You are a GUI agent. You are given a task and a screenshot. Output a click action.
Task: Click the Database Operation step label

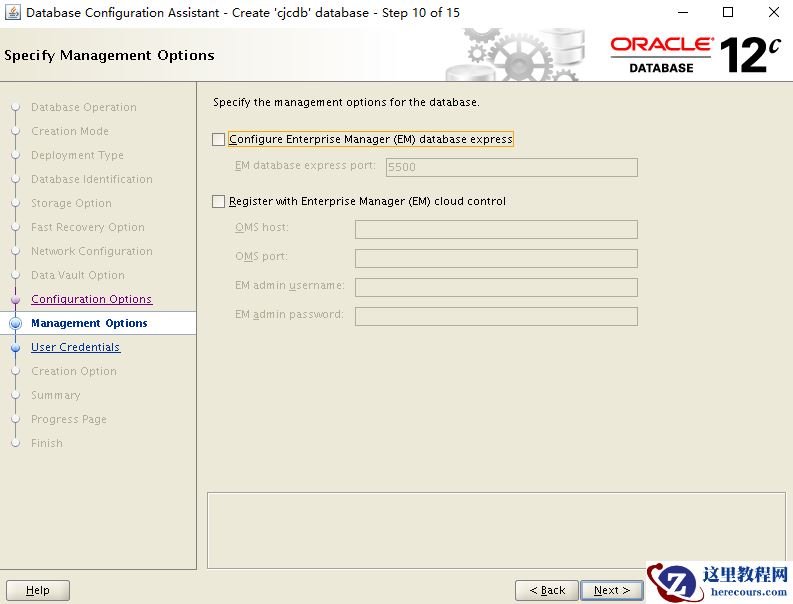pos(84,107)
